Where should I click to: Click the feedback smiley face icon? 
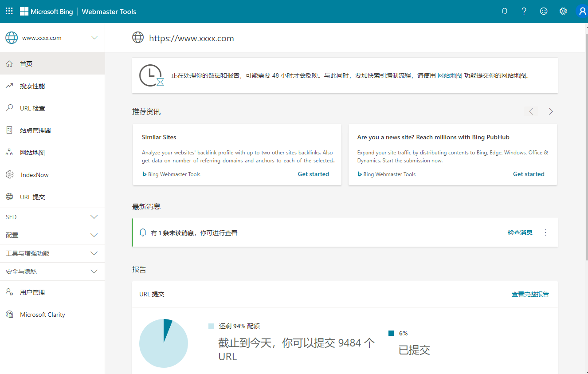(544, 12)
